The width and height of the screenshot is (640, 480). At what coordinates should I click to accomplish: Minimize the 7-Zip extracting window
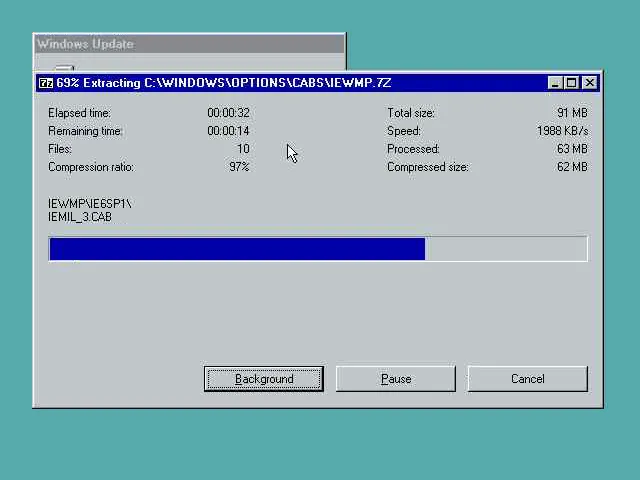555,83
